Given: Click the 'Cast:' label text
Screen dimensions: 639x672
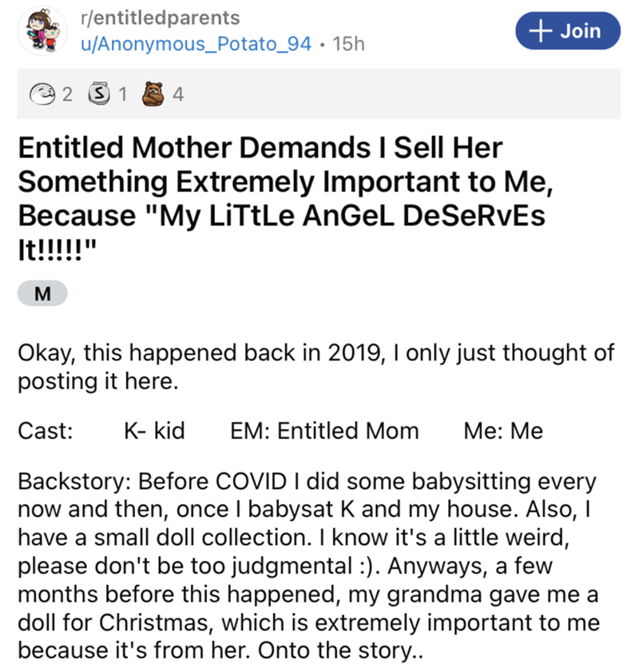Looking at the screenshot, I should pyautogui.click(x=46, y=431).
